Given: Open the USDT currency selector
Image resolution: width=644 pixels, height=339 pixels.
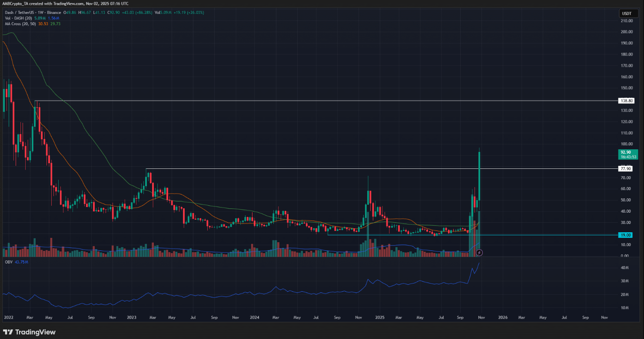Looking at the screenshot, I should (x=626, y=13).
